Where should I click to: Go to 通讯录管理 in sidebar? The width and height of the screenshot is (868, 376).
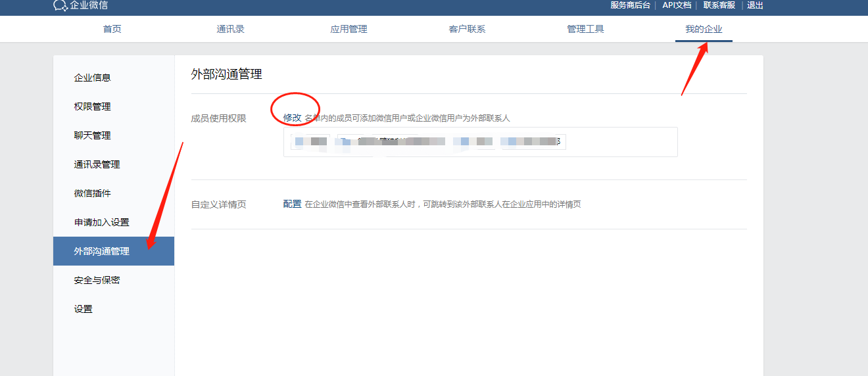click(x=114, y=164)
